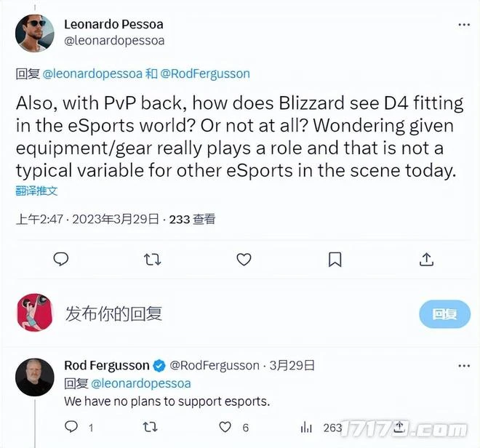Share Leonardo Pessoa's tweet via the upload arrow icon
This screenshot has height=448, width=480.
click(426, 259)
